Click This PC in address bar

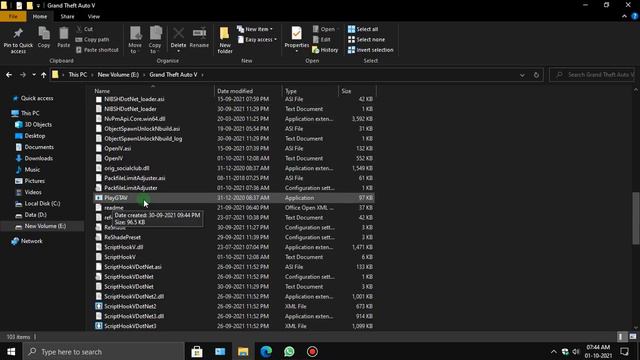tap(78, 75)
